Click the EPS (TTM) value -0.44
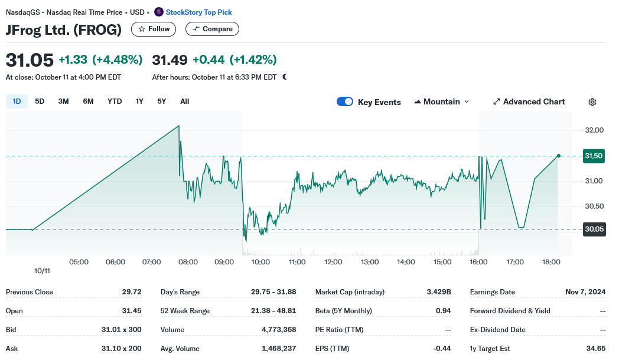 coord(442,348)
